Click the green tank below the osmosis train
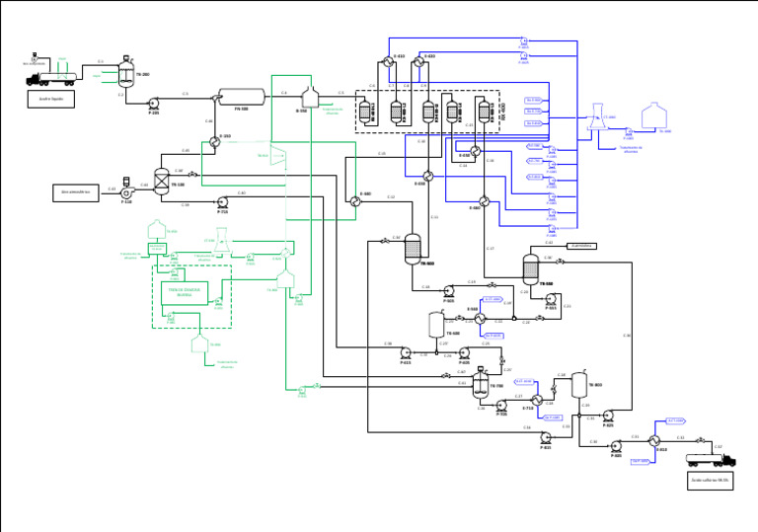This screenshot has height=532, width=758. 199,343
